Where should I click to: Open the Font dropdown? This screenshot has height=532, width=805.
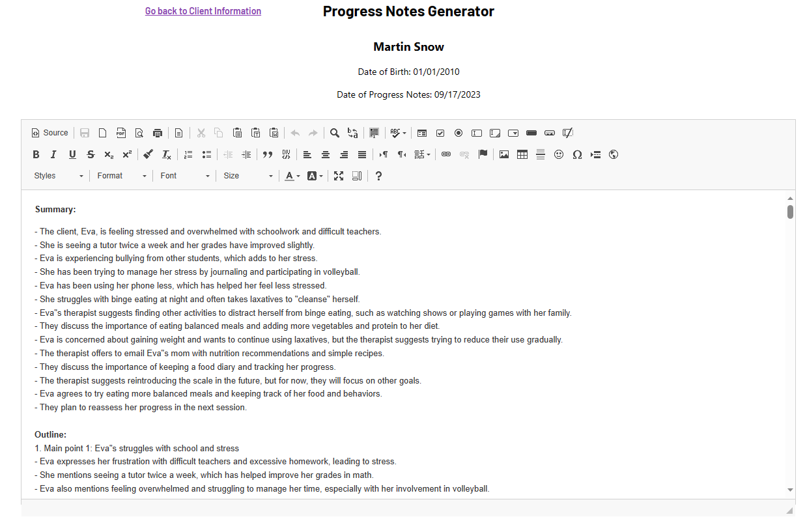point(185,176)
